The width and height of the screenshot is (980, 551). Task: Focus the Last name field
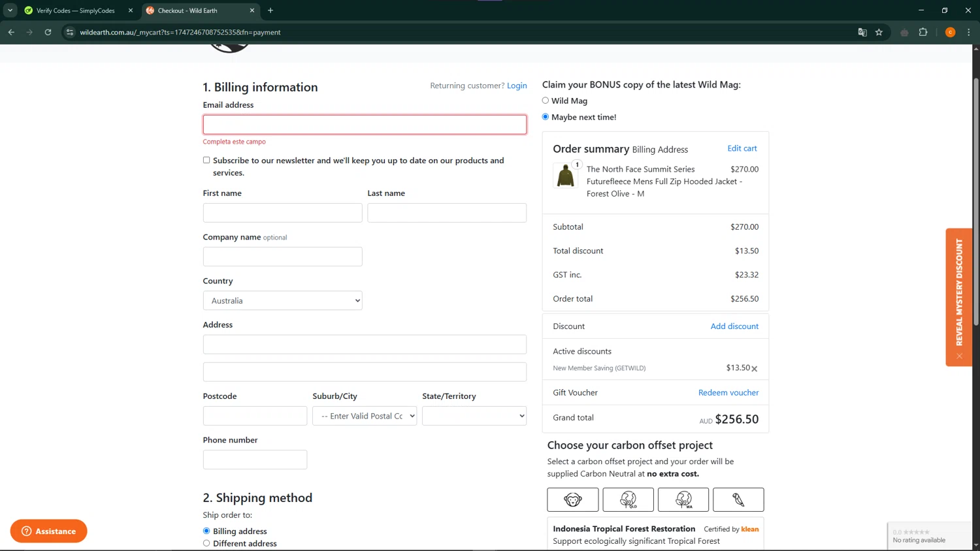click(x=447, y=212)
